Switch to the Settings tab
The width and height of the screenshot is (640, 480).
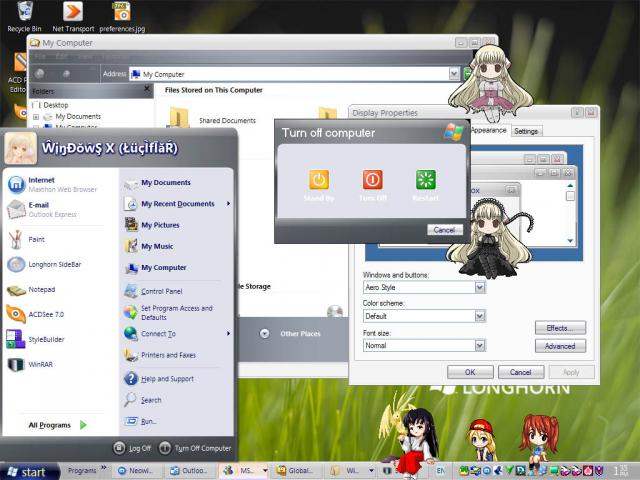click(526, 131)
